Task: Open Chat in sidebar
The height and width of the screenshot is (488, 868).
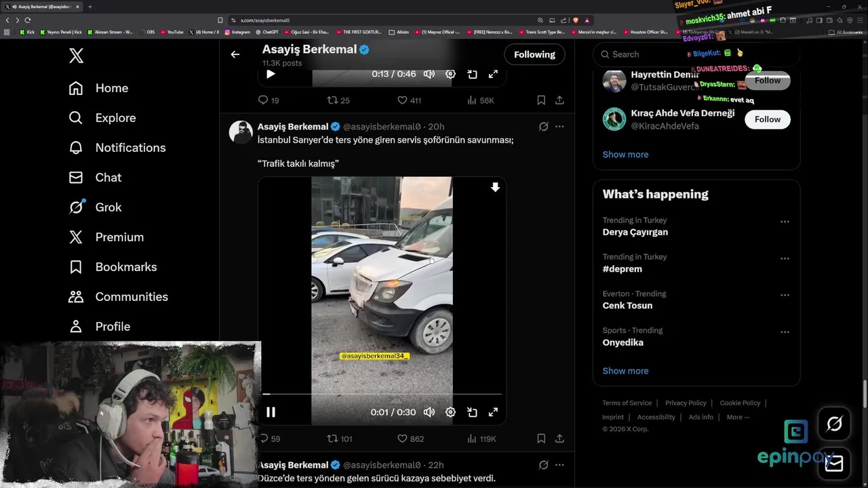Action: pos(95,178)
